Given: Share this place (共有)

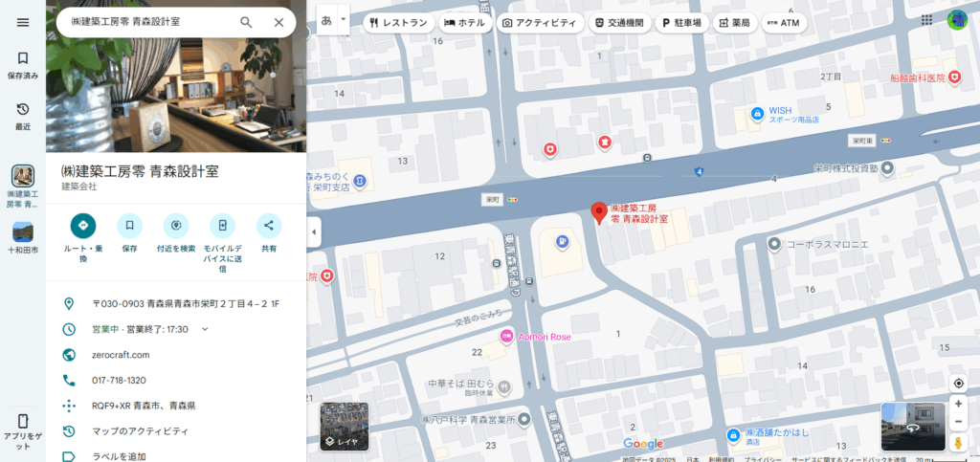Looking at the screenshot, I should 269,232.
